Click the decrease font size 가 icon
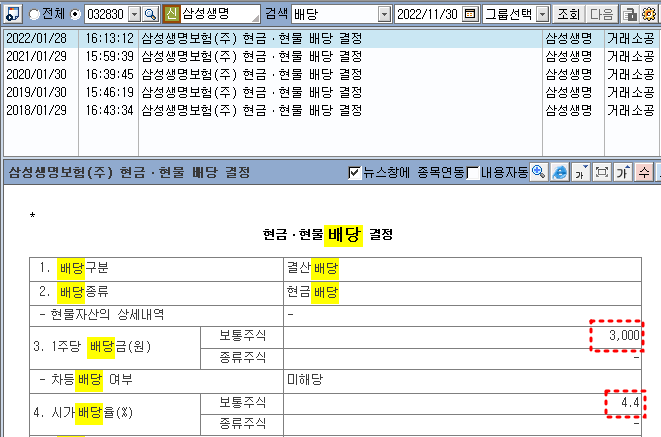 581,172
